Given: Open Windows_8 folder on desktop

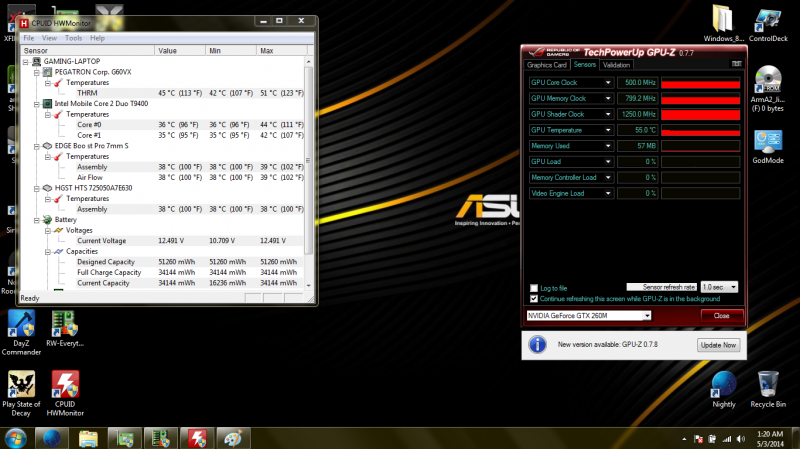Looking at the screenshot, I should (x=723, y=23).
